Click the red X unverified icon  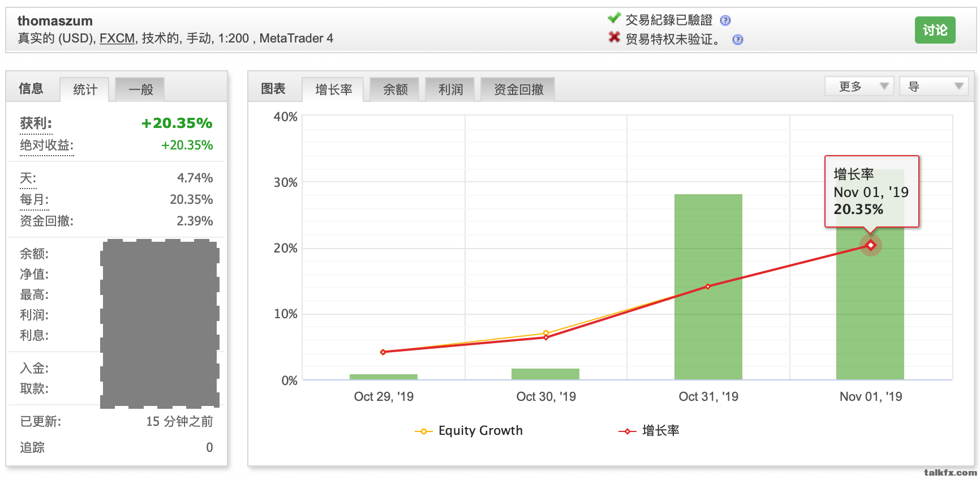(614, 37)
